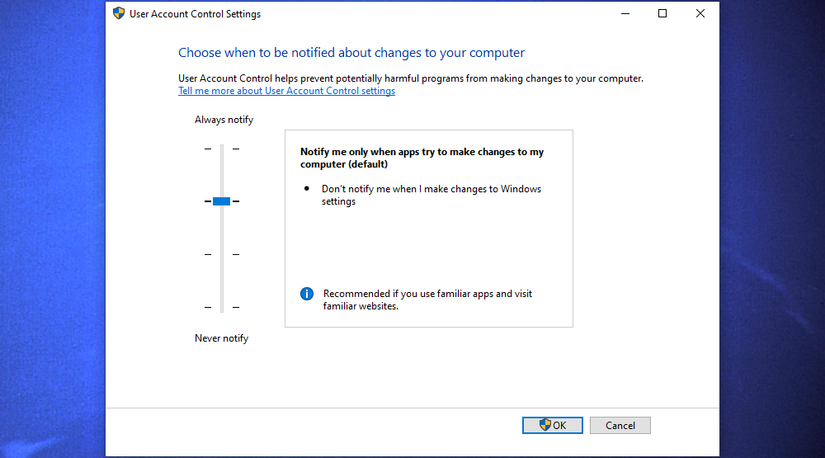Open Tell me more about User Account Control settings
Image resolution: width=825 pixels, height=458 pixels.
click(286, 91)
